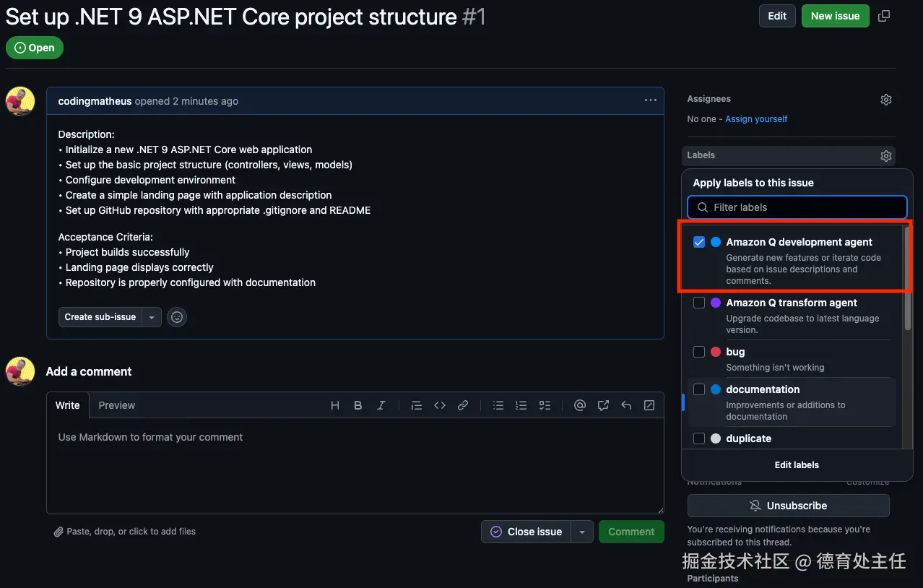Click the purple Amazon Q transform swatch
The height and width of the screenshot is (588, 923).
[716, 303]
